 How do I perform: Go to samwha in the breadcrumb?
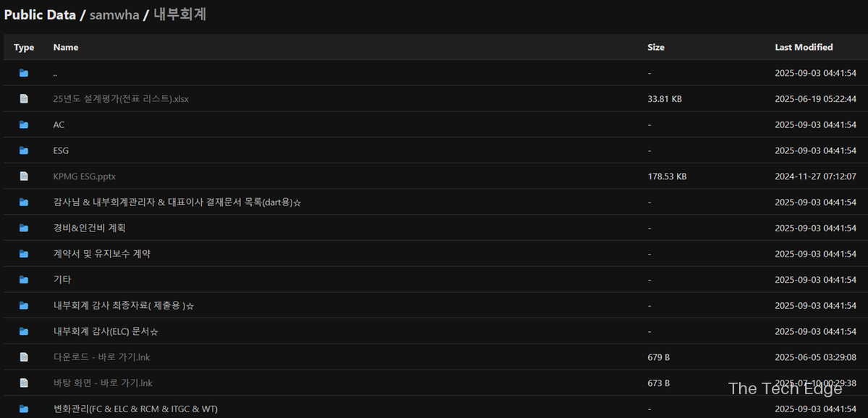(114, 14)
